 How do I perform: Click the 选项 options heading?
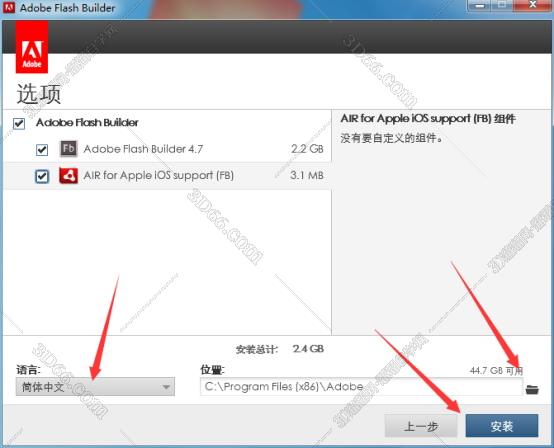[39, 94]
